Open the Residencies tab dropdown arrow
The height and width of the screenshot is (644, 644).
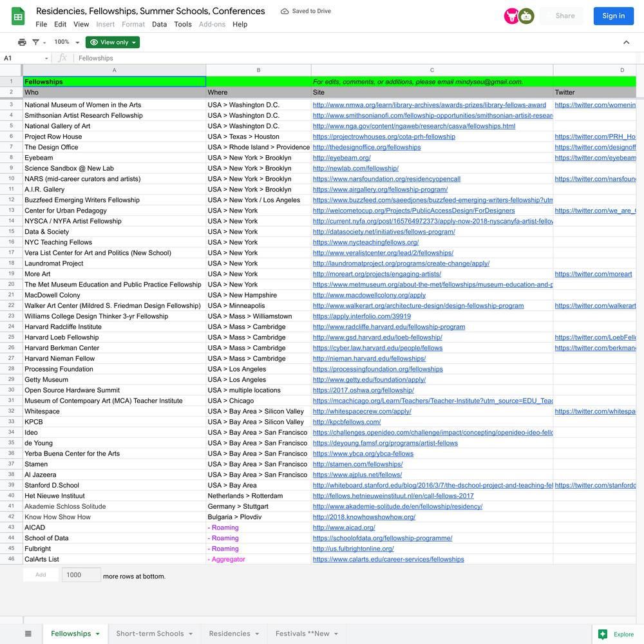pyautogui.click(x=257, y=634)
